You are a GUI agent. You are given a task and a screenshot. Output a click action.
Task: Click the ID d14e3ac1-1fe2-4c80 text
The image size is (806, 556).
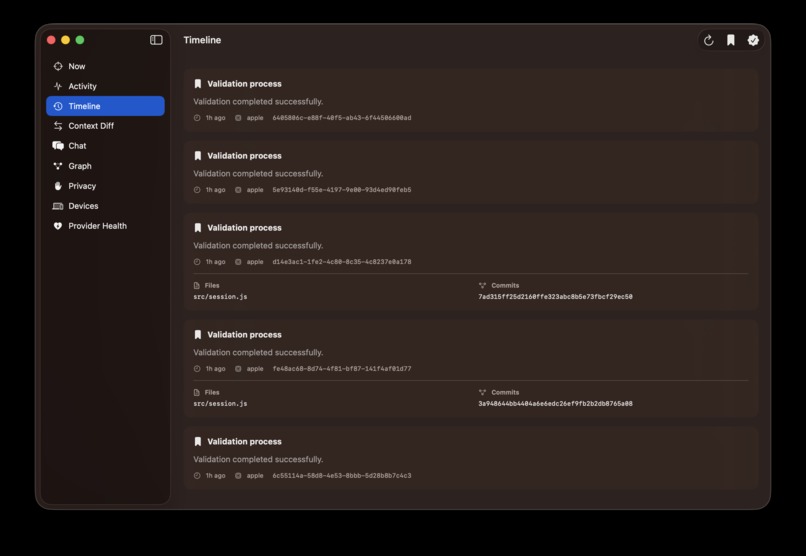click(341, 262)
